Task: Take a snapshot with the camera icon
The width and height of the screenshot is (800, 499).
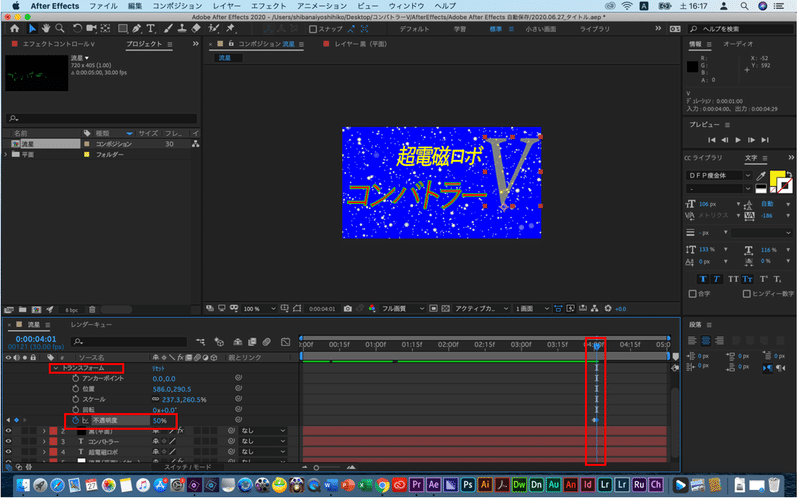Action: click(348, 309)
